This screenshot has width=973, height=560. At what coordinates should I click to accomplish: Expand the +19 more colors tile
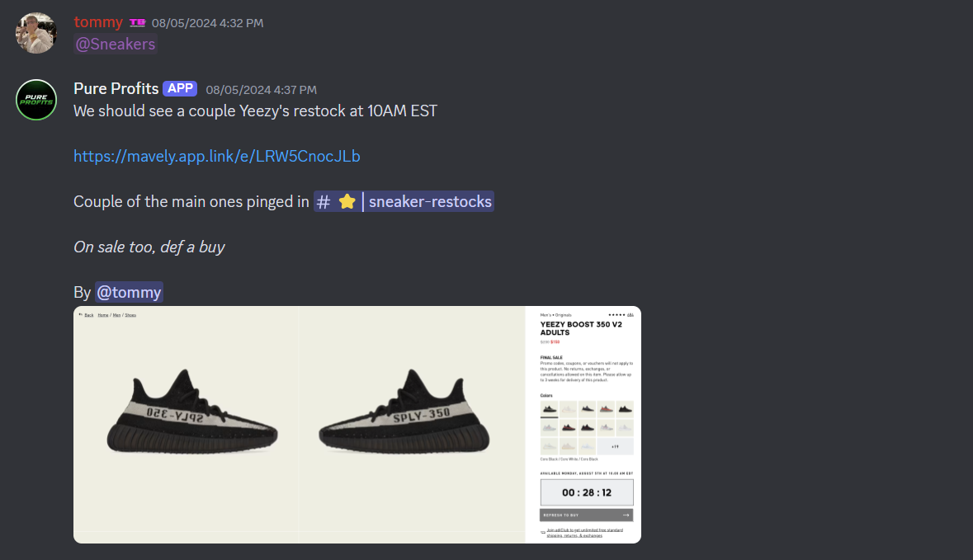tap(615, 446)
